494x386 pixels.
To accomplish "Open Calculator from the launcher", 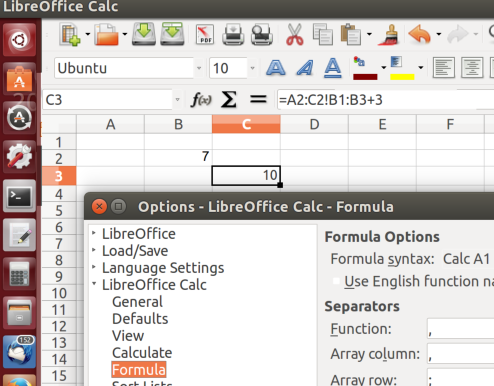I will pos(19,274).
